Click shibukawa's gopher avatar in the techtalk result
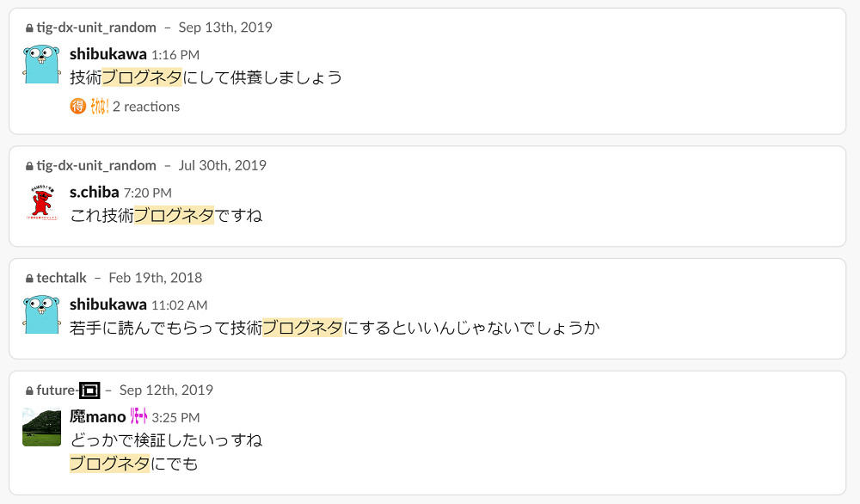 (41, 315)
